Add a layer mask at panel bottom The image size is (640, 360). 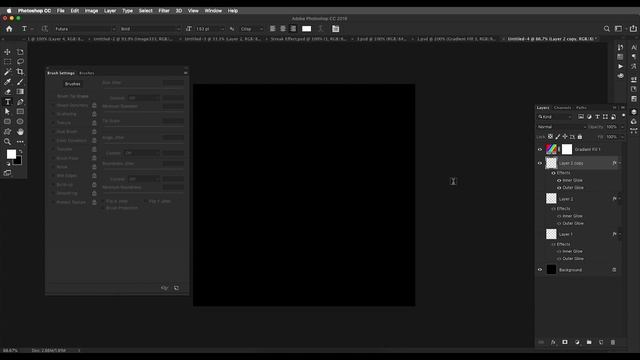click(x=565, y=342)
